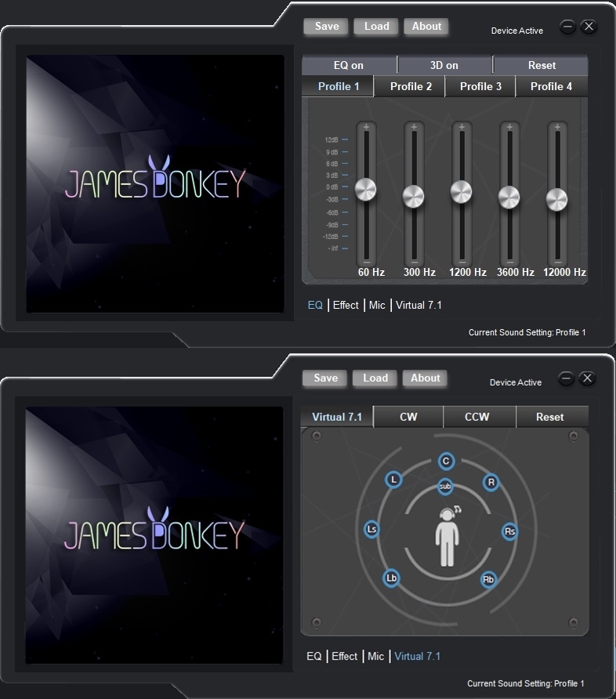Click the listener figure with headphones
Screen dimensions: 616x699
[447, 535]
